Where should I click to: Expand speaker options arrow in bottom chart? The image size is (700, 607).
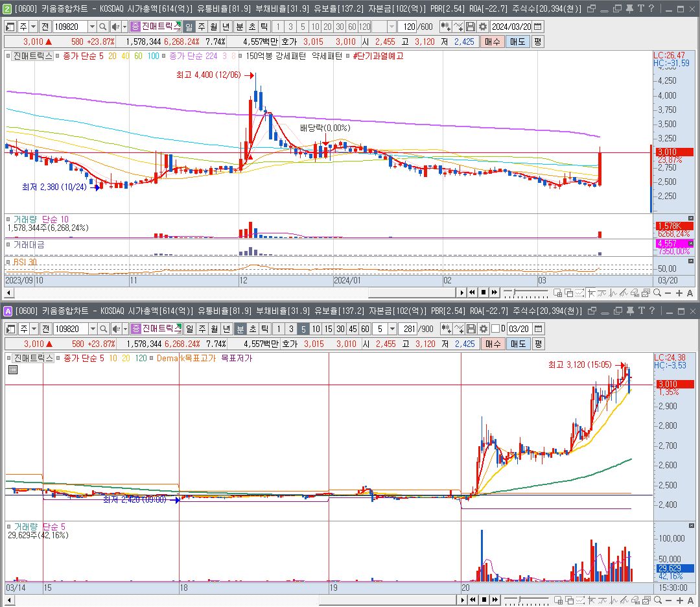click(125, 329)
